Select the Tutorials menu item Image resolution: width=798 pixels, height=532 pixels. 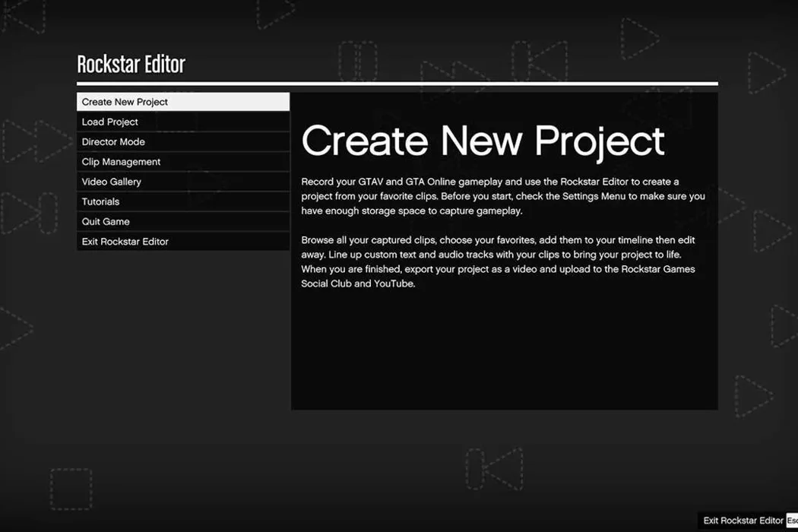pyautogui.click(x=182, y=201)
